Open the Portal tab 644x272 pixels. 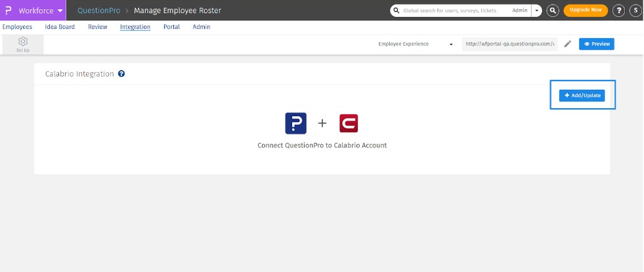[x=172, y=27]
